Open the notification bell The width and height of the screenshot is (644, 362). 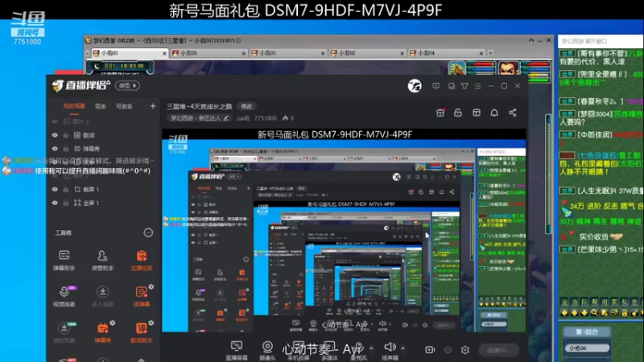[x=494, y=113]
